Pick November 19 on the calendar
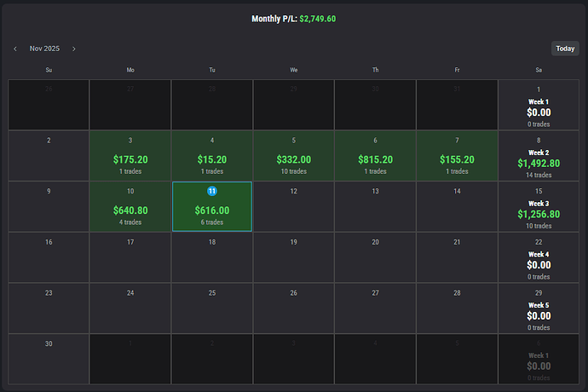 (293, 257)
